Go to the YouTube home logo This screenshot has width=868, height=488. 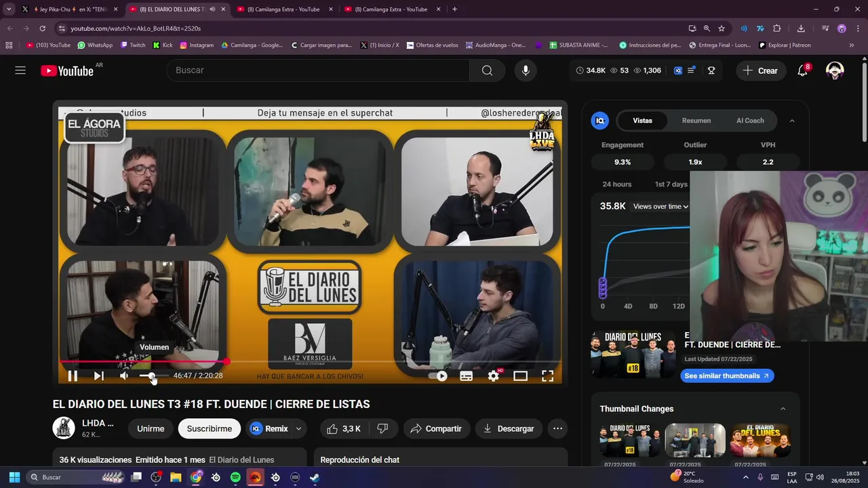67,70
